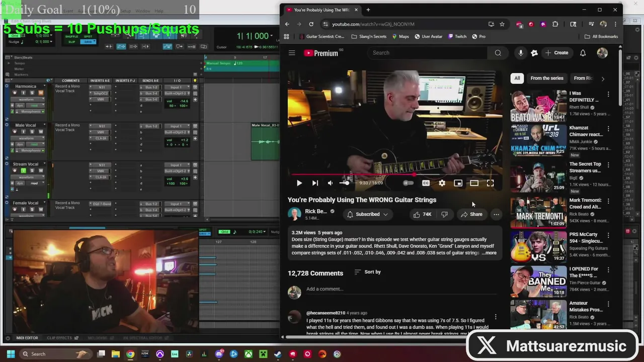The height and width of the screenshot is (362, 644).
Task: Open Male Vocal automation mode read dropdown
Action: point(34,144)
